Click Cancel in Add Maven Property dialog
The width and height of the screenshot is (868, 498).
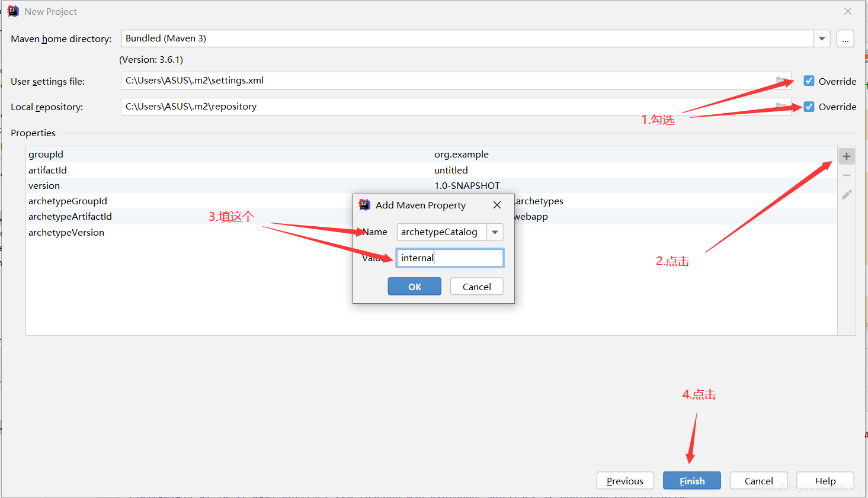click(476, 287)
